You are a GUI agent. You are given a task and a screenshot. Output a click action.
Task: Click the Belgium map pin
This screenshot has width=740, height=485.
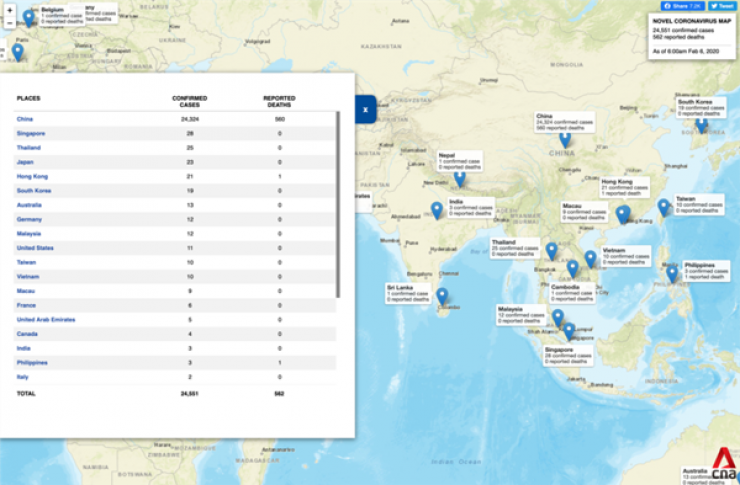pos(29,16)
